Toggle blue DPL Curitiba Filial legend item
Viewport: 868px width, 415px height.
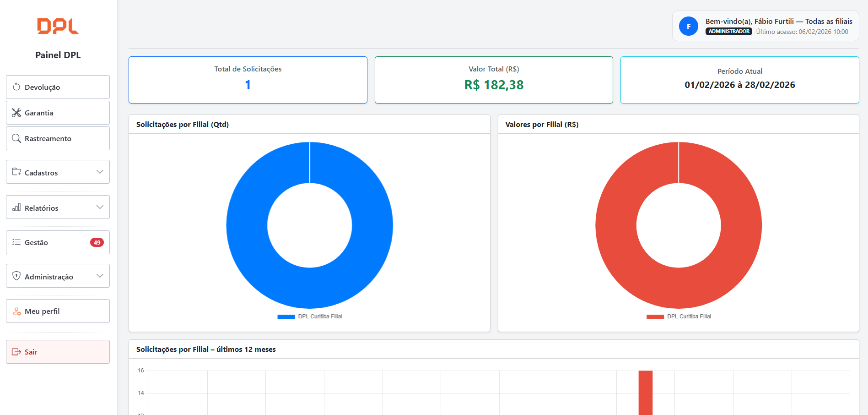point(310,317)
